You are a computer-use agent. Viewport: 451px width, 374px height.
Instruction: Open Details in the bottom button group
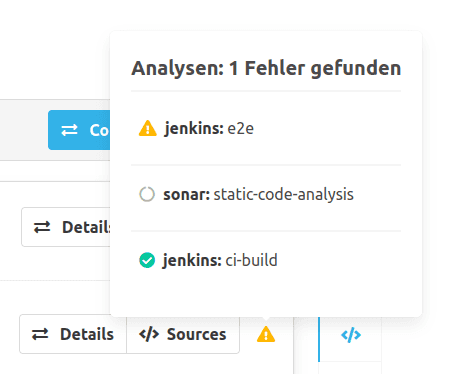click(73, 334)
